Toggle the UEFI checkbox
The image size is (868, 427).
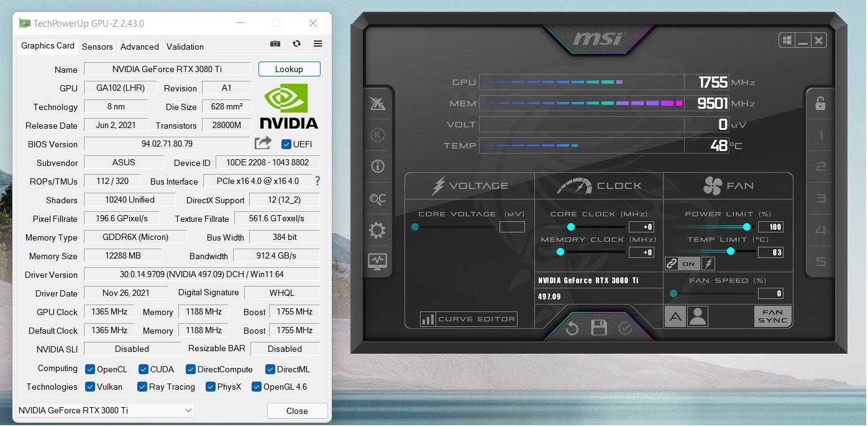[x=286, y=144]
